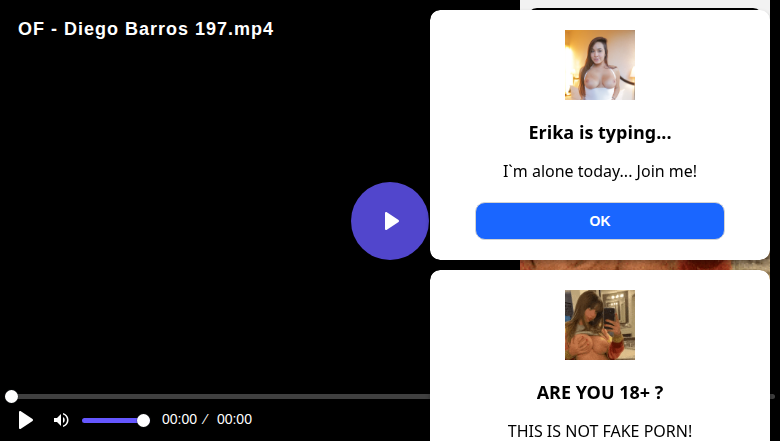Viewport: 780px width, 441px height.
Task: Click the elapsed time 00:00 display
Action: point(179,419)
